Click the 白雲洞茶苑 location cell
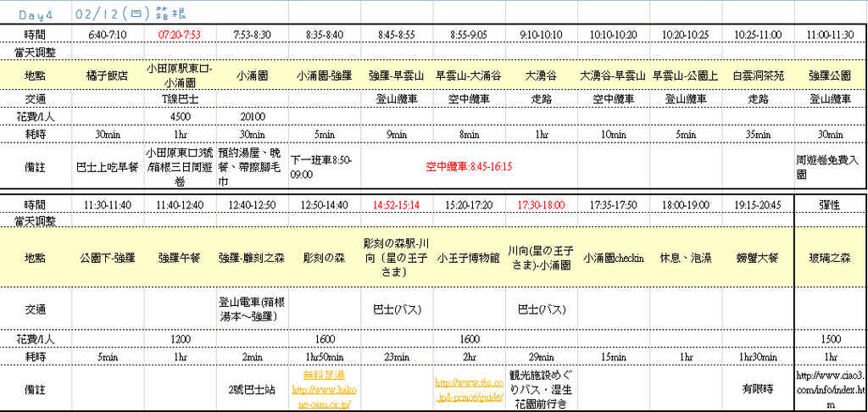The height and width of the screenshot is (412, 868). click(x=758, y=76)
